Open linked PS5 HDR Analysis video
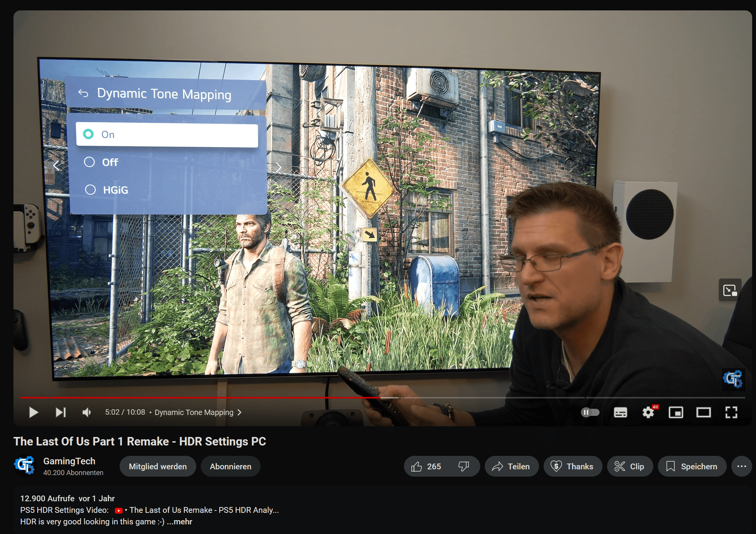The image size is (756, 534). click(197, 510)
